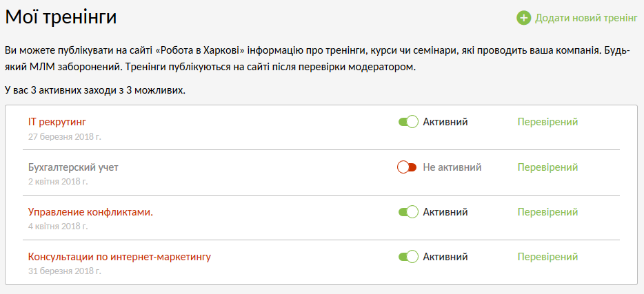Disable the Управление конфликтами training switch
The height and width of the screenshot is (294, 644).
pos(408,212)
